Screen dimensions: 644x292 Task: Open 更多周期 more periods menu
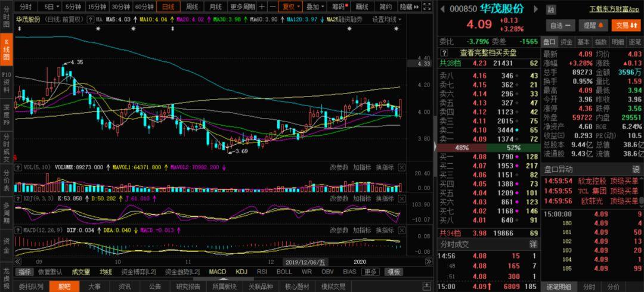pyautogui.click(x=242, y=7)
